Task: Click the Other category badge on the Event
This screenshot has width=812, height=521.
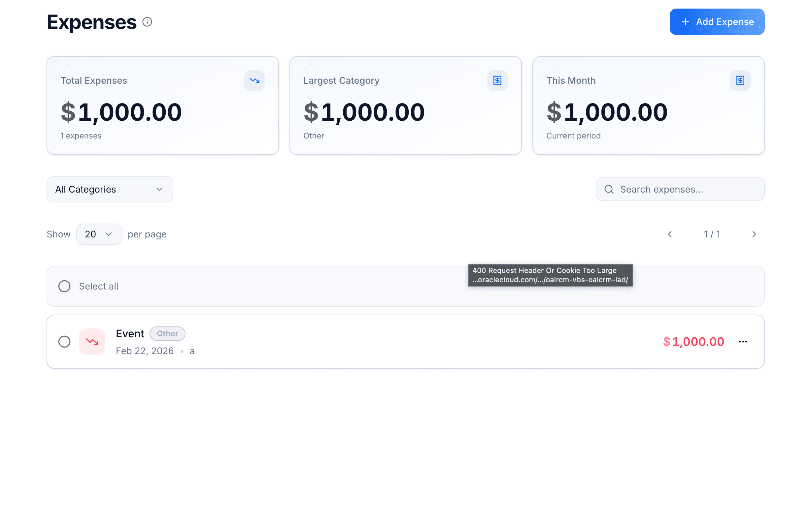Action: (x=167, y=334)
